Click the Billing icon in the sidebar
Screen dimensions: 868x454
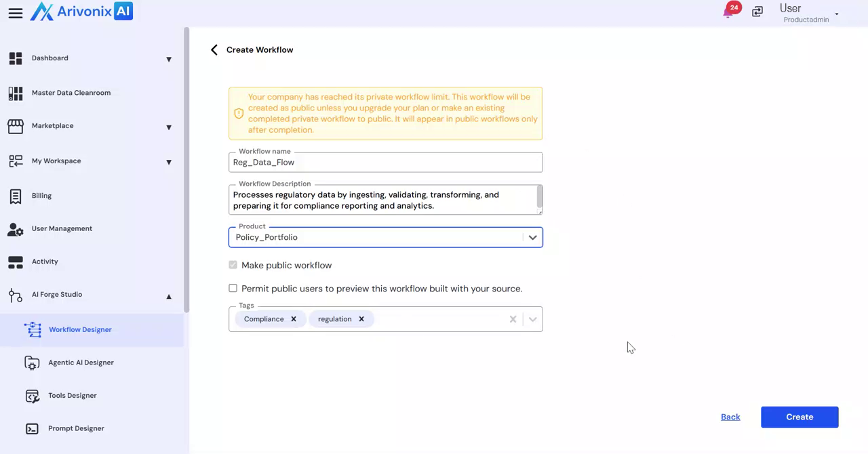click(16, 196)
